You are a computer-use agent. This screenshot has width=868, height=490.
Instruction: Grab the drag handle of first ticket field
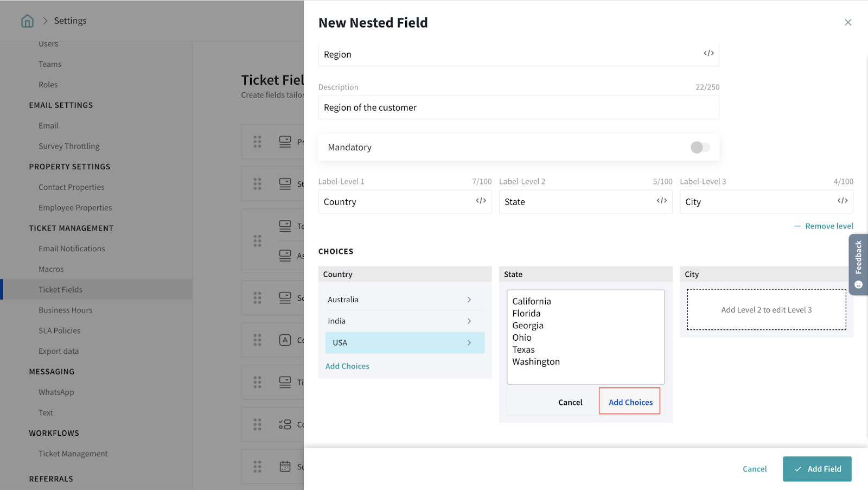pyautogui.click(x=257, y=142)
